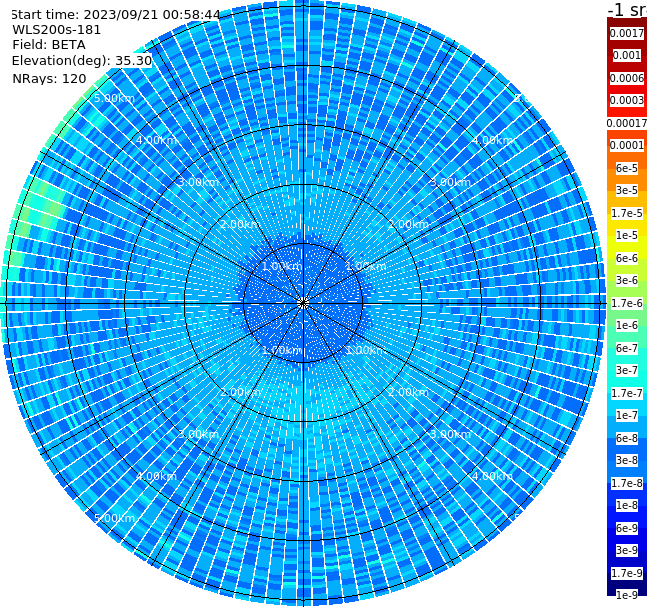Select the 6e-7 colorbar label

tap(627, 348)
